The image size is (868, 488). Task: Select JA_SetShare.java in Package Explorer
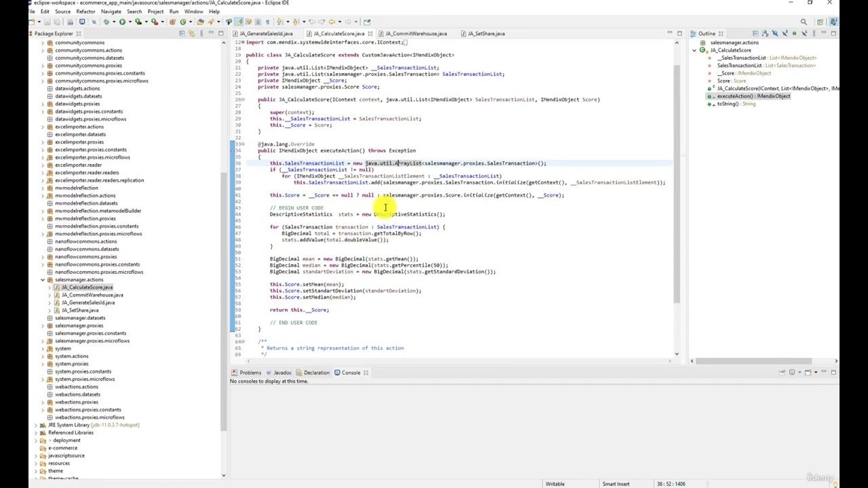pos(80,310)
